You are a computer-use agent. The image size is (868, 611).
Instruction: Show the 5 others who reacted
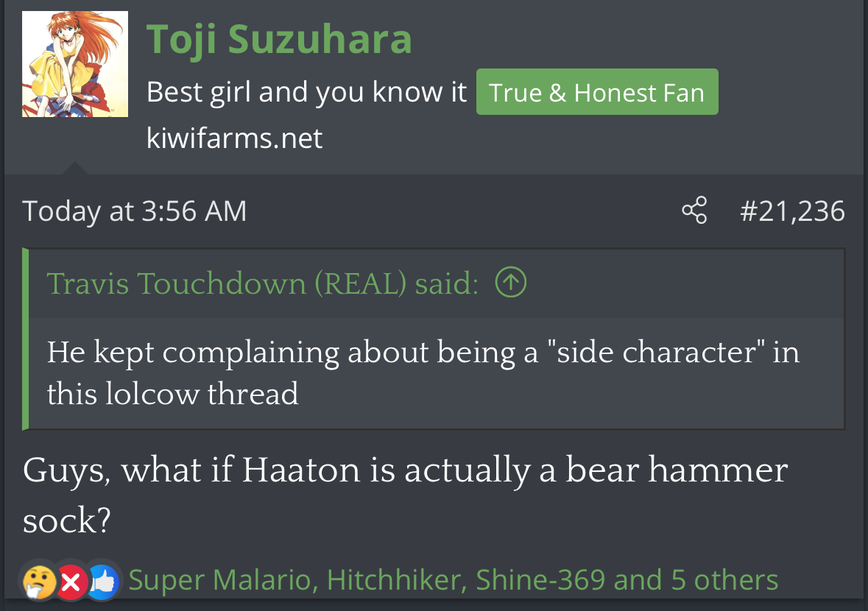724,580
